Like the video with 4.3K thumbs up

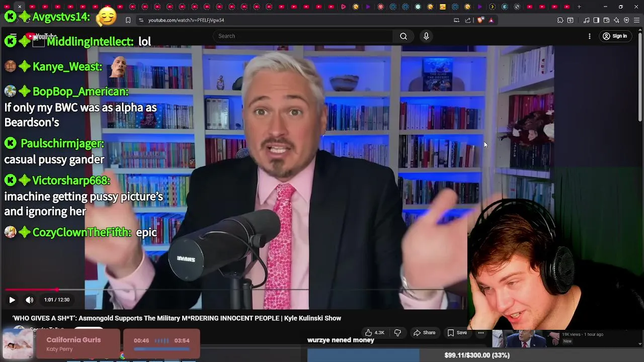[x=374, y=332]
